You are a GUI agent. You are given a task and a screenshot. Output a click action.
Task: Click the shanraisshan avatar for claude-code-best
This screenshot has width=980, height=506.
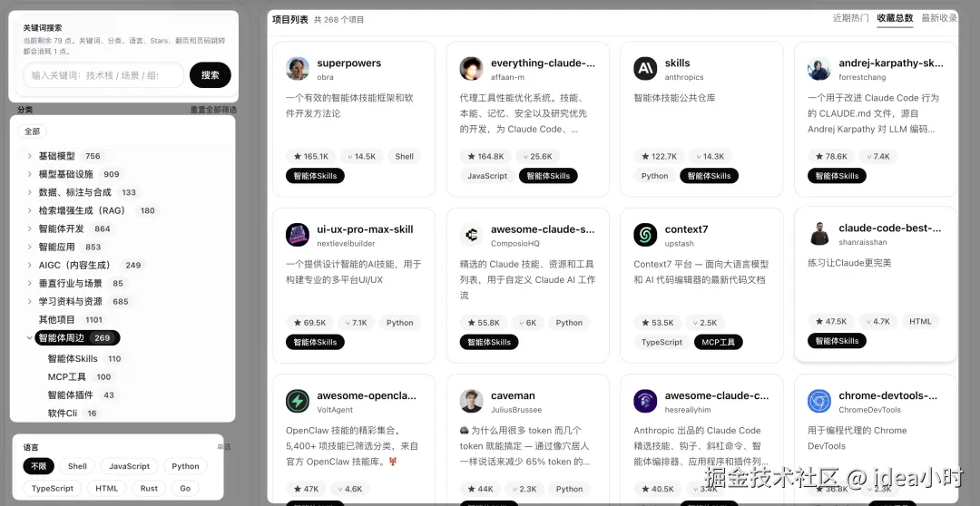click(818, 234)
